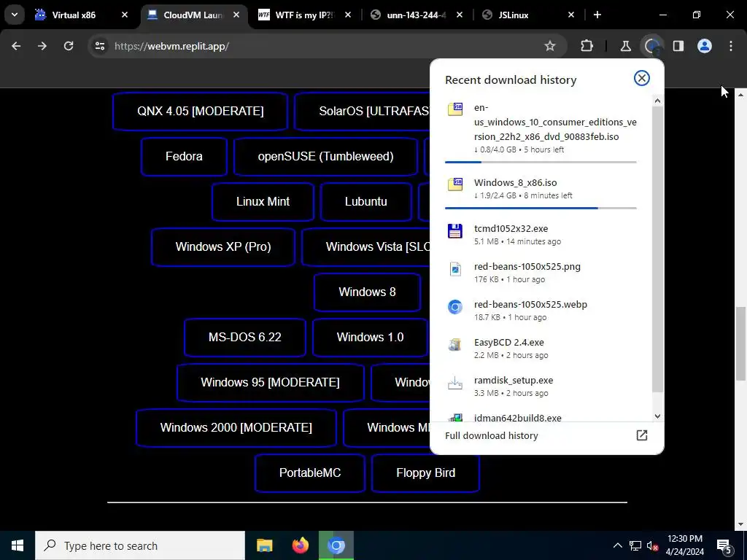Viewport: 747px width, 560px height.
Task: Launch Linux Mint
Action: coord(263,201)
